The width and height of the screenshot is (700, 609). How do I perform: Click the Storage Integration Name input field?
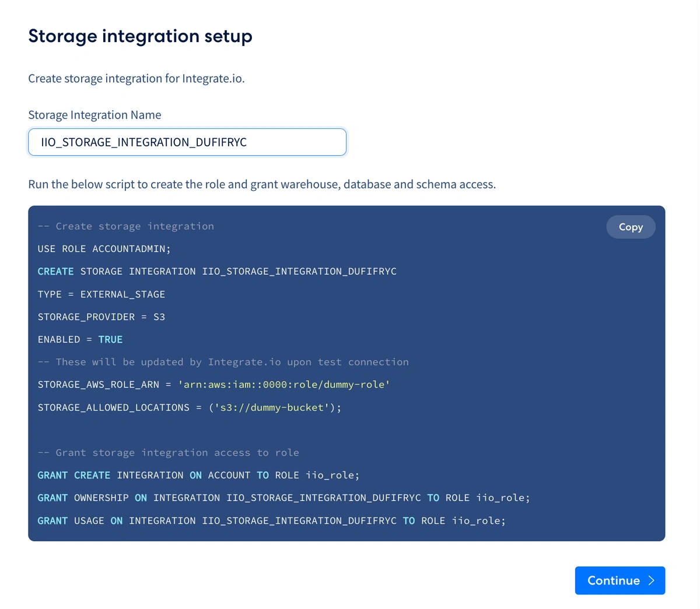(x=187, y=142)
